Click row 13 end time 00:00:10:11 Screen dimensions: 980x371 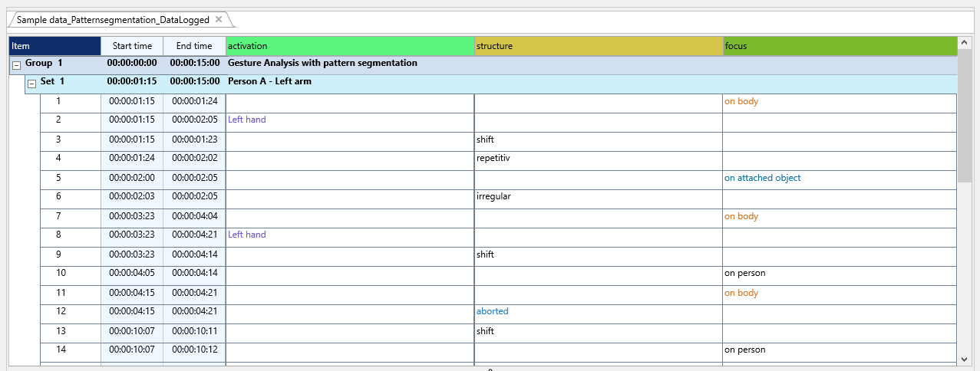[x=195, y=331]
